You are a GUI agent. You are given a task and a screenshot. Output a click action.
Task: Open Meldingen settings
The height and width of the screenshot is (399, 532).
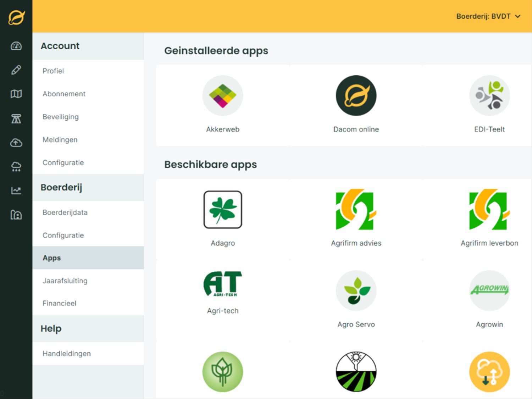click(x=88, y=140)
